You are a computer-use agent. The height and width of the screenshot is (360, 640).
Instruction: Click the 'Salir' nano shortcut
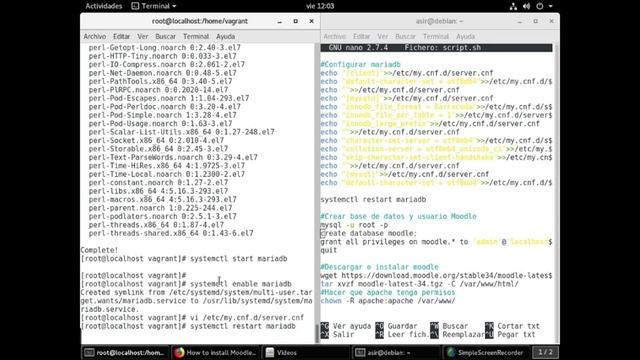[x=337, y=335]
